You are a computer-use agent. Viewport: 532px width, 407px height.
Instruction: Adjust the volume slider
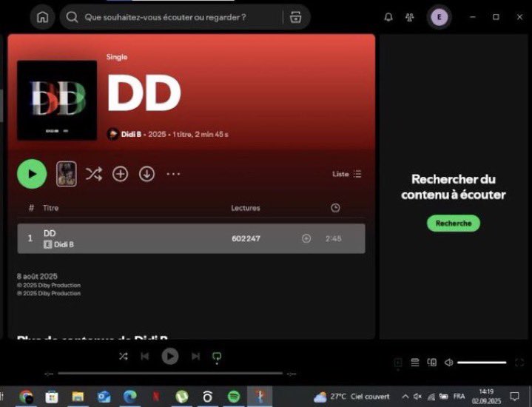(x=482, y=363)
